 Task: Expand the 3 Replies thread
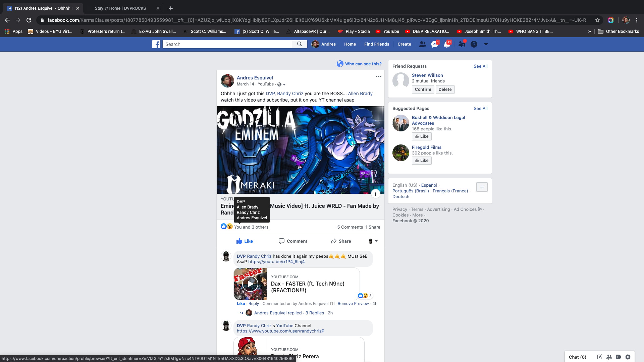315,313
